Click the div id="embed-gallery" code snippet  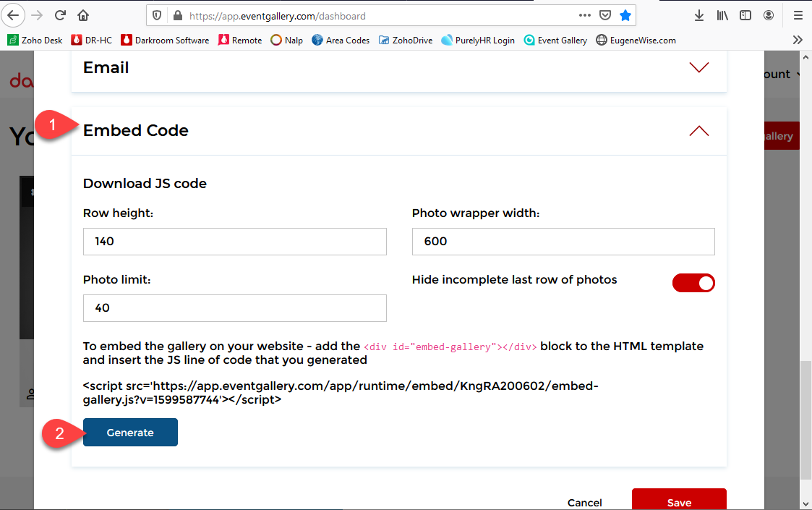[450, 347]
